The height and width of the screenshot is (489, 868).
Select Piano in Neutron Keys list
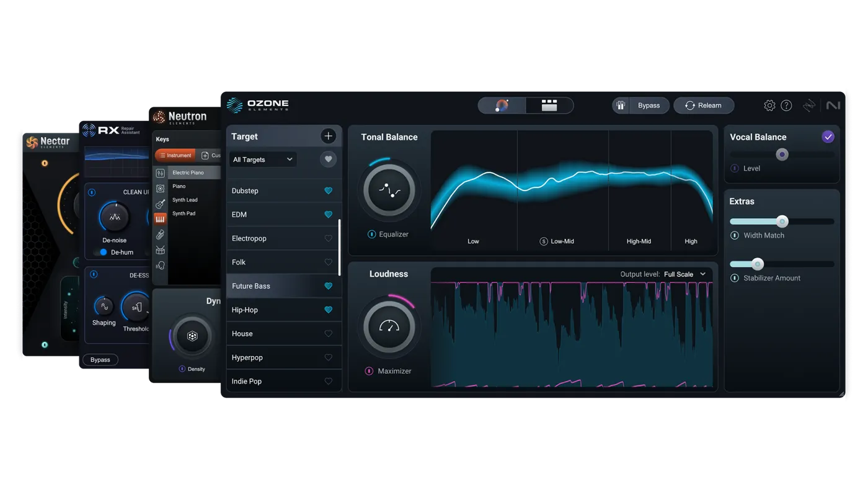[195, 186]
